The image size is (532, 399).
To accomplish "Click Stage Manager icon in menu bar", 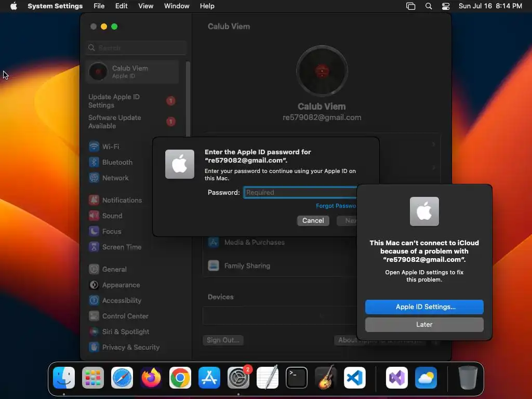I will (410, 6).
